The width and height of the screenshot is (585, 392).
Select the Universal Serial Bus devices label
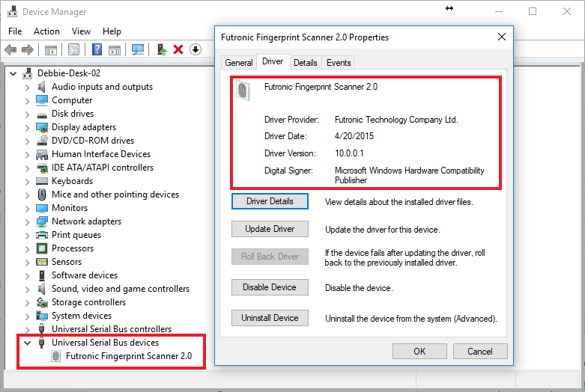(x=105, y=343)
